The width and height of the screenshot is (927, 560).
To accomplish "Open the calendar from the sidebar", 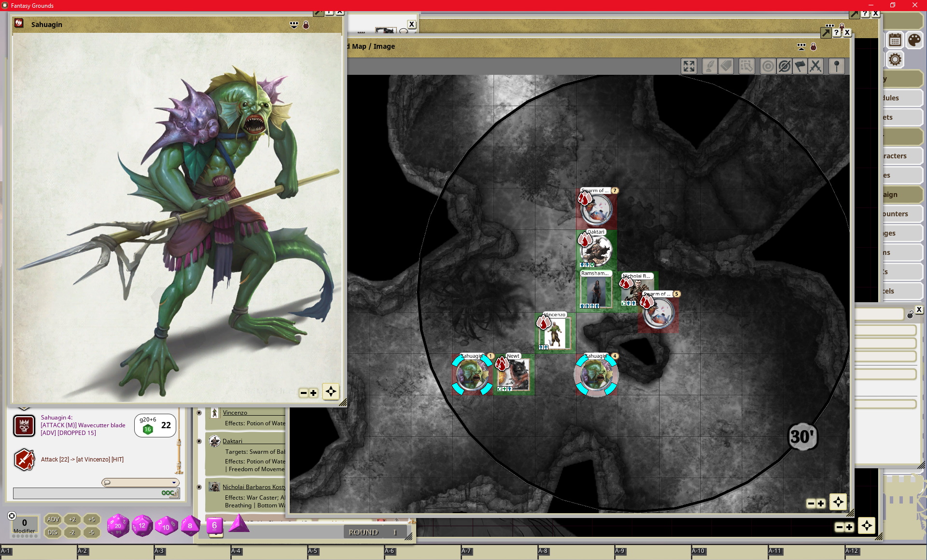I will pos(895,40).
